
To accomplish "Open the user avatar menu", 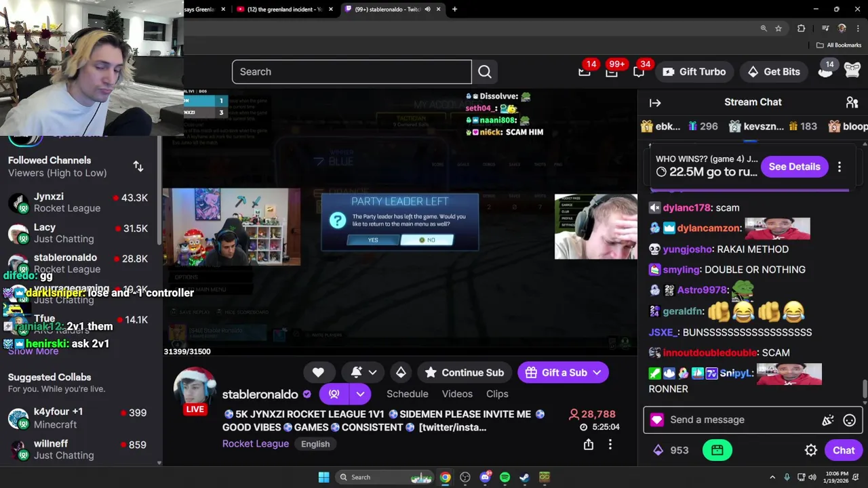I will click(852, 70).
